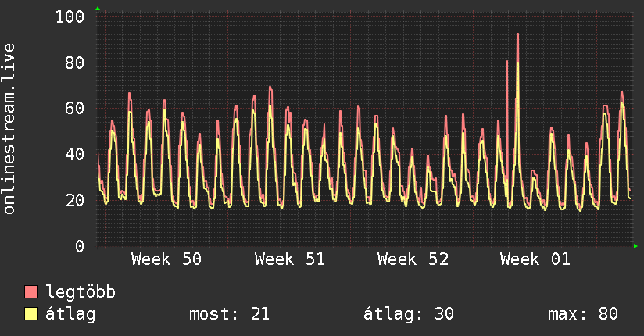Click the 40 y-axis value label
644x336 pixels.
click(x=74, y=154)
